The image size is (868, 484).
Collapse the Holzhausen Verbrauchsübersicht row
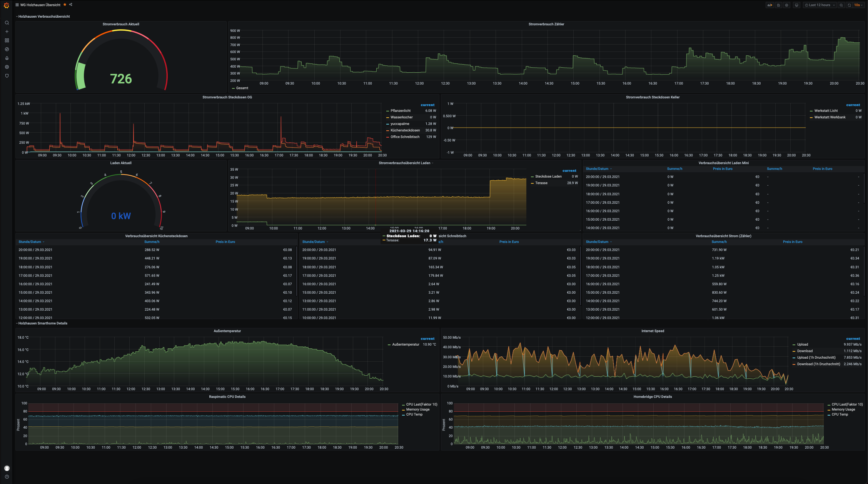pyautogui.click(x=44, y=17)
